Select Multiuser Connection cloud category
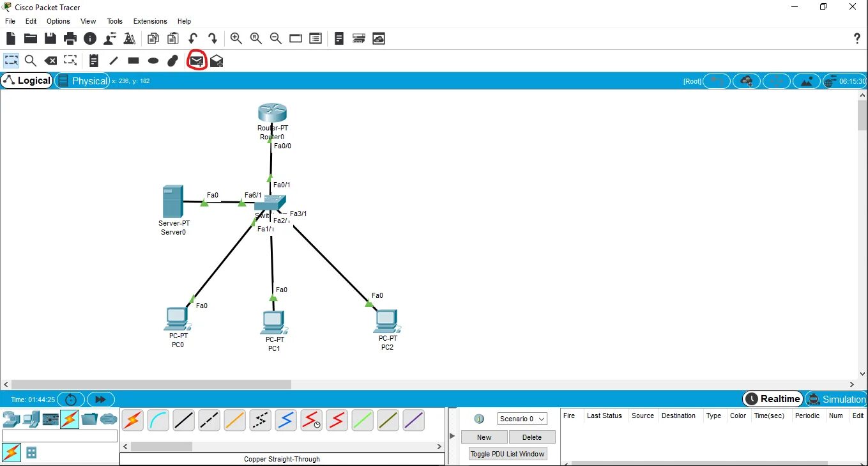Image resolution: width=868 pixels, height=466 pixels. click(x=109, y=419)
